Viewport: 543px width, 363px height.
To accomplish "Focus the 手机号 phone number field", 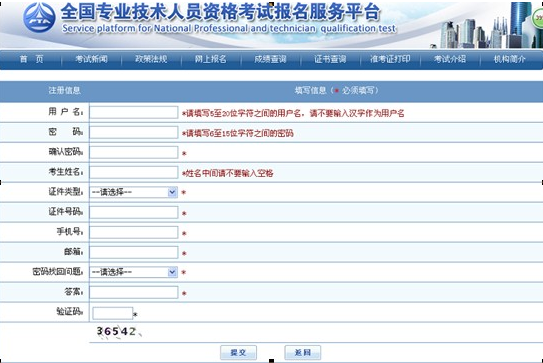I will point(134,232).
